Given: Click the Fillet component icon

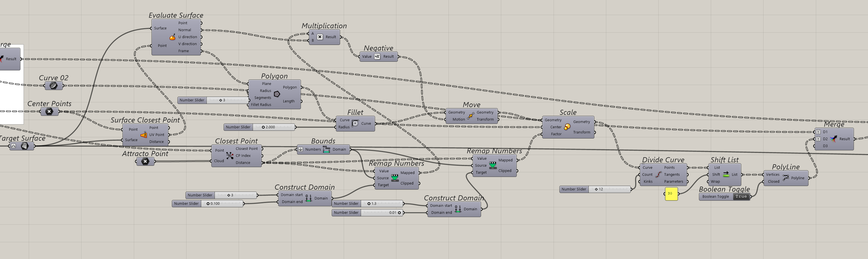Looking at the screenshot, I should click(x=355, y=123).
